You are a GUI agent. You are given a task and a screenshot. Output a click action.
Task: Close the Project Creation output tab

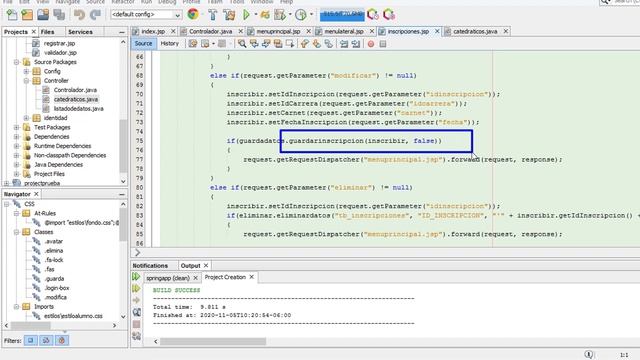[x=251, y=277]
